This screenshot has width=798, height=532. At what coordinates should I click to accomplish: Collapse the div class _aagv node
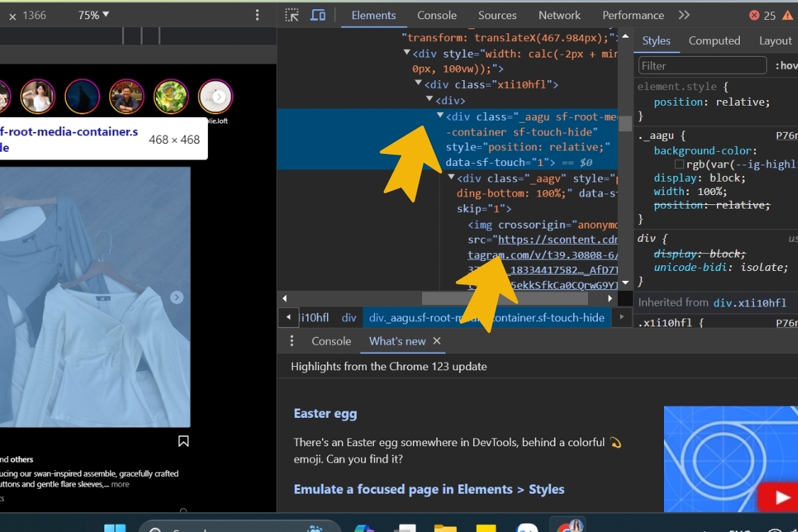pyautogui.click(x=451, y=177)
